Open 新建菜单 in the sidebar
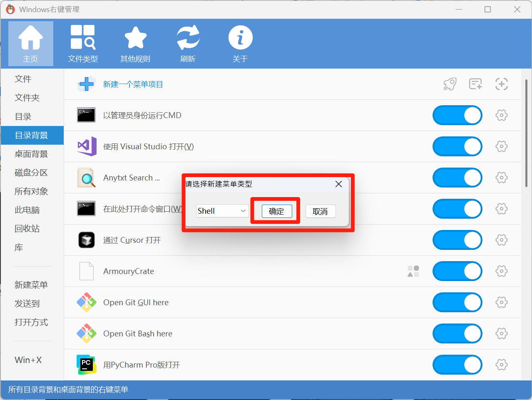The image size is (532, 400). pyautogui.click(x=31, y=285)
